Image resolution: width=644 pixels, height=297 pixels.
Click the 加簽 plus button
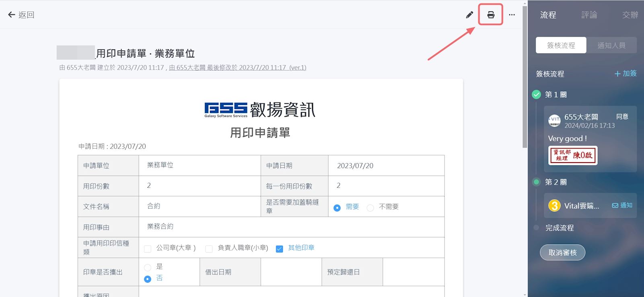[625, 74]
